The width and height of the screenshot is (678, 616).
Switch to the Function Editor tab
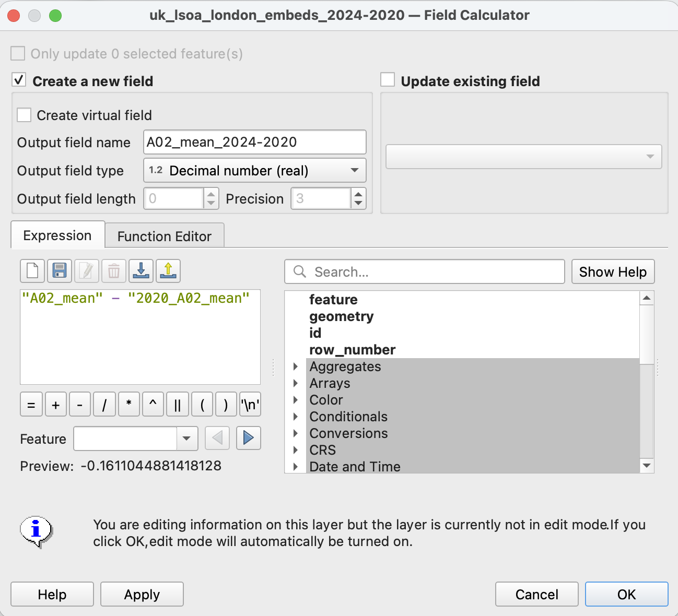[x=165, y=236]
